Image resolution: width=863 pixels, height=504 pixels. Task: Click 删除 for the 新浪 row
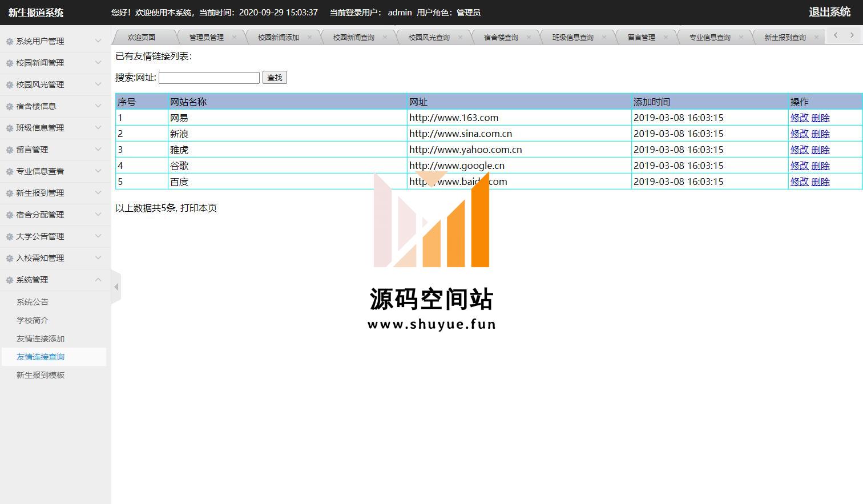point(820,134)
